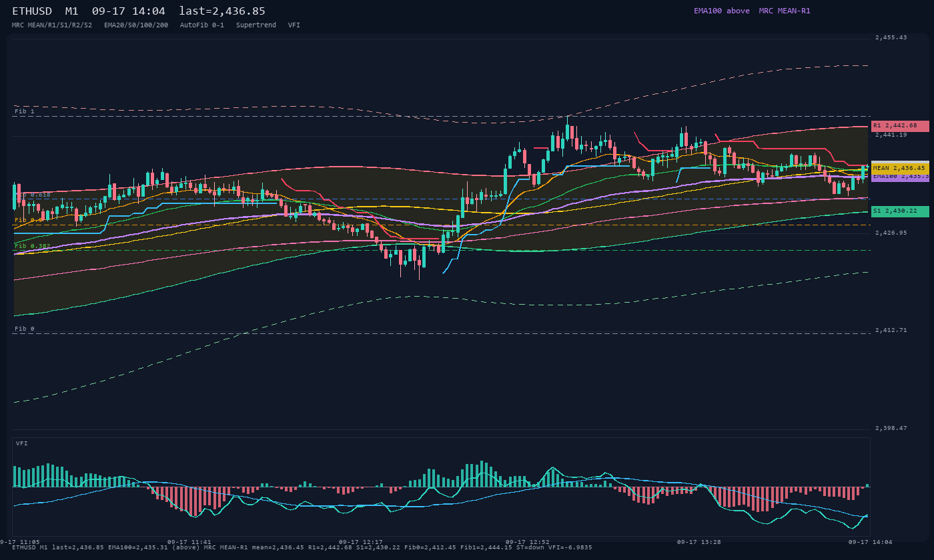Click the "09-17 11:41" time axis label
The width and height of the screenshot is (934, 560).
coord(189,542)
